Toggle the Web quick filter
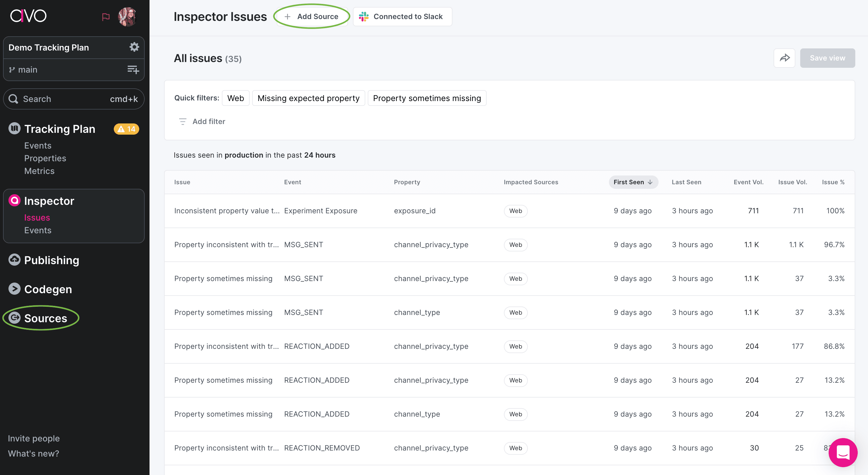 point(235,98)
